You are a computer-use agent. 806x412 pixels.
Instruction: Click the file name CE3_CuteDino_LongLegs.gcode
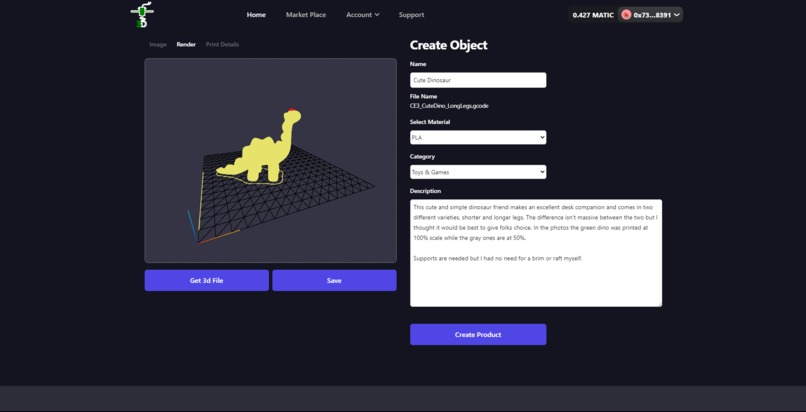tap(449, 106)
